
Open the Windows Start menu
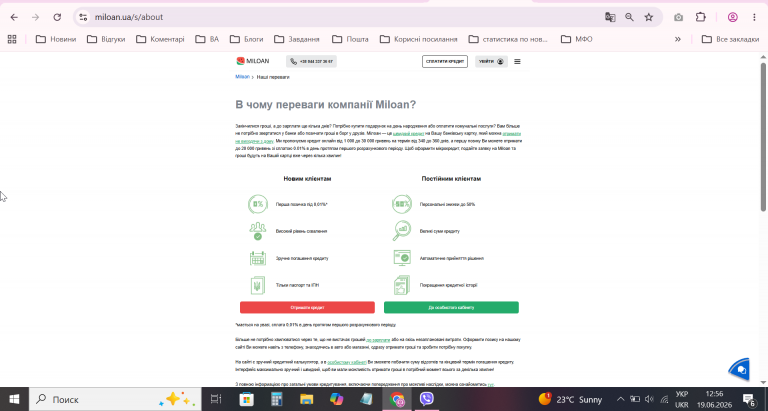coord(14,399)
